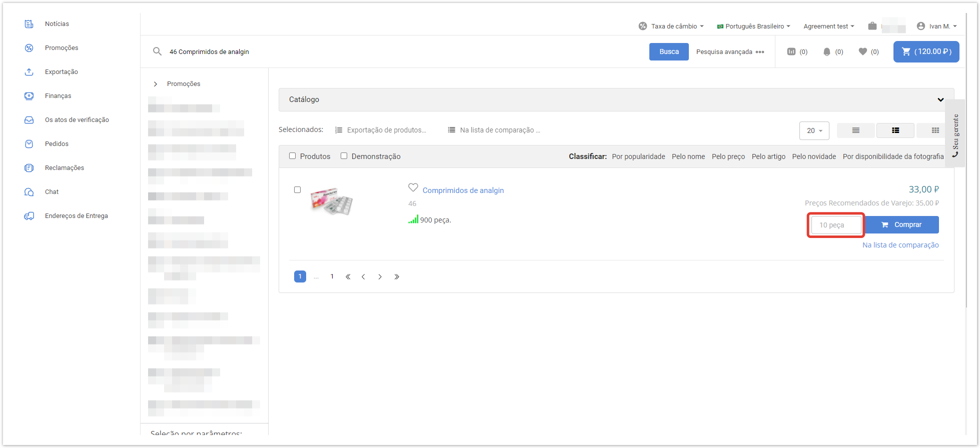Image resolution: width=980 pixels, height=448 pixels.
Task: Open the comparison list counter icon
Action: coord(791,51)
